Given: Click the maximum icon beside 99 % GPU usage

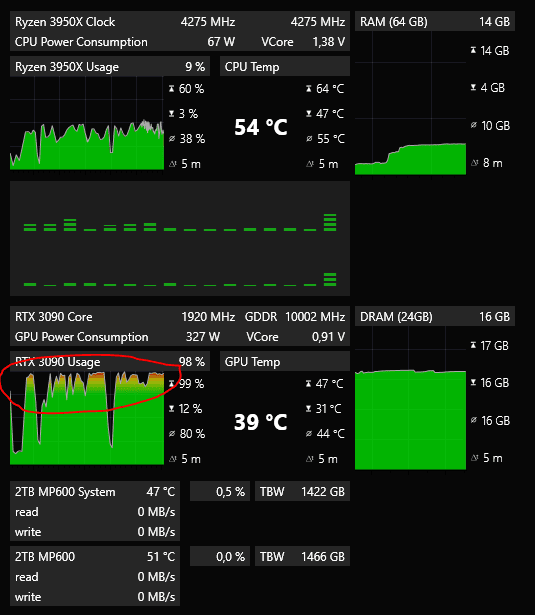Looking at the screenshot, I should point(171,384).
